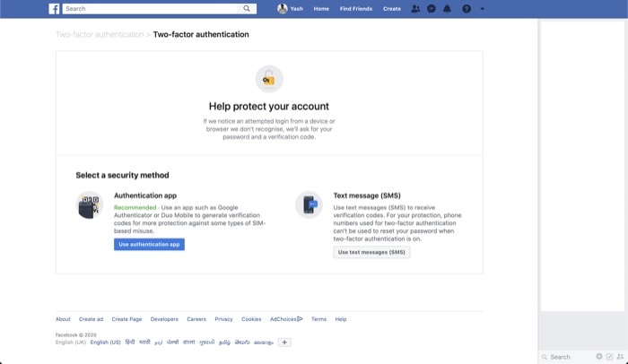Open Find Friends in the top bar
Screen dimensions: 628x364
[356, 9]
